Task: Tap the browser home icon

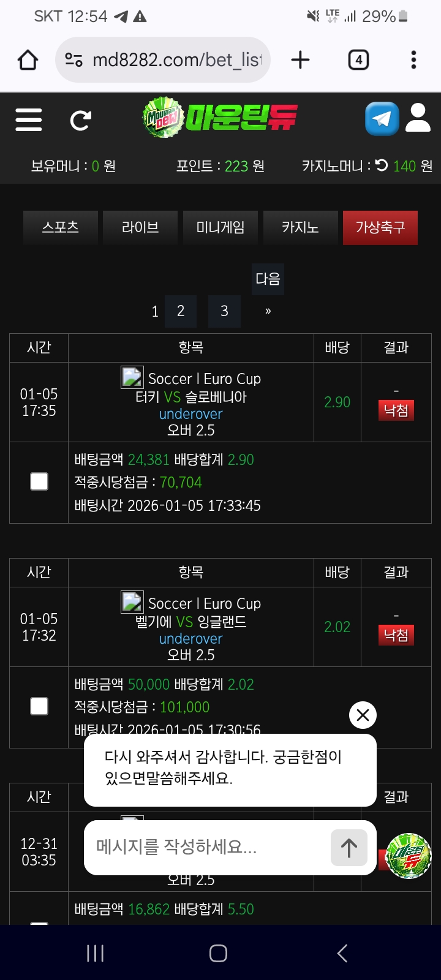Action: 28,60
